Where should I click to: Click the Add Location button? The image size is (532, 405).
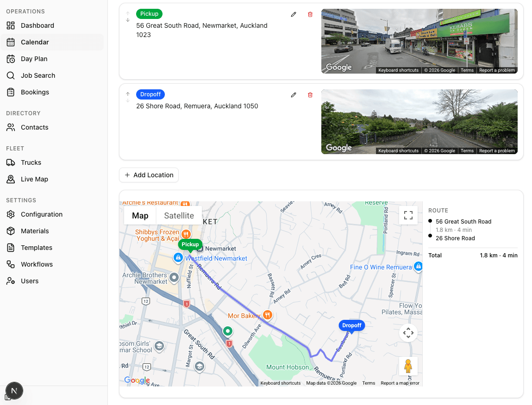click(149, 175)
